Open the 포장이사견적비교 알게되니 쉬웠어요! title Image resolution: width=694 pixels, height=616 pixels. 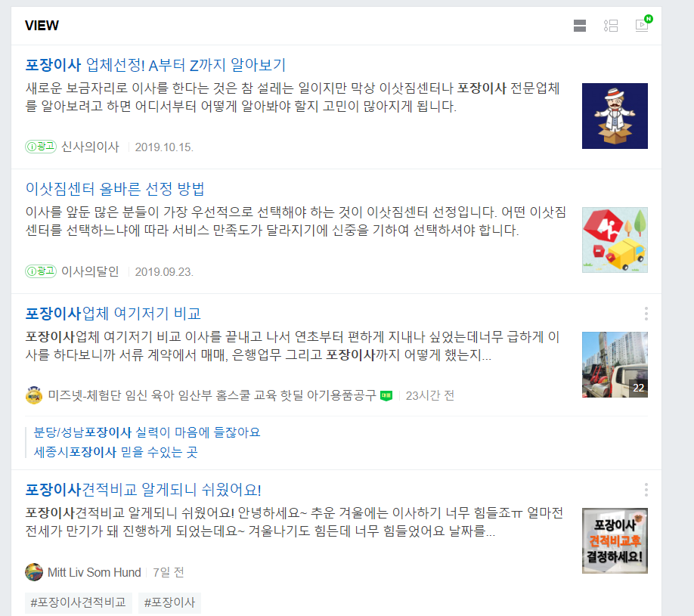click(x=143, y=490)
